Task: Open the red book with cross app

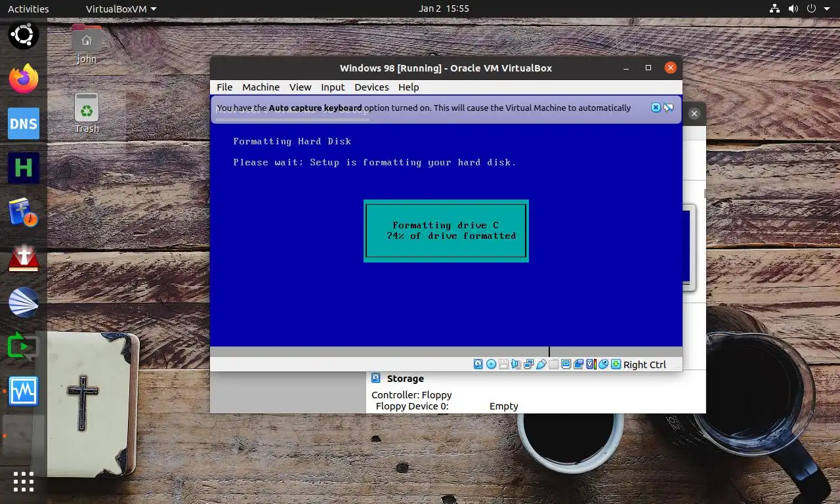Action: click(x=24, y=258)
